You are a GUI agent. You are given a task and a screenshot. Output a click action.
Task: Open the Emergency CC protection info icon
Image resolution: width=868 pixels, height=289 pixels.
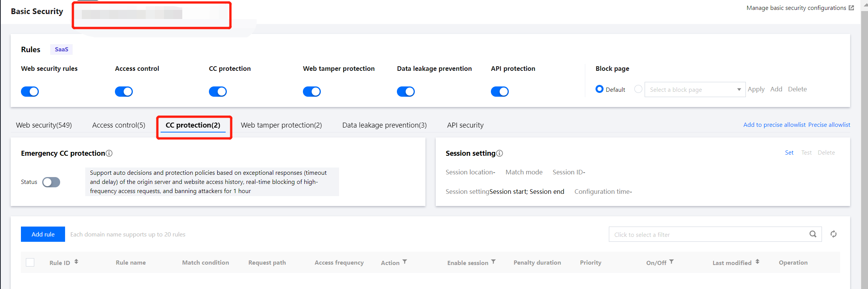click(109, 153)
